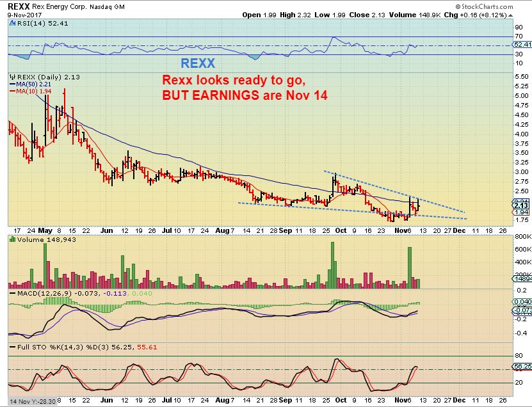
Task: Click the -0.4 level on the MACD axis
Action: (x=522, y=333)
